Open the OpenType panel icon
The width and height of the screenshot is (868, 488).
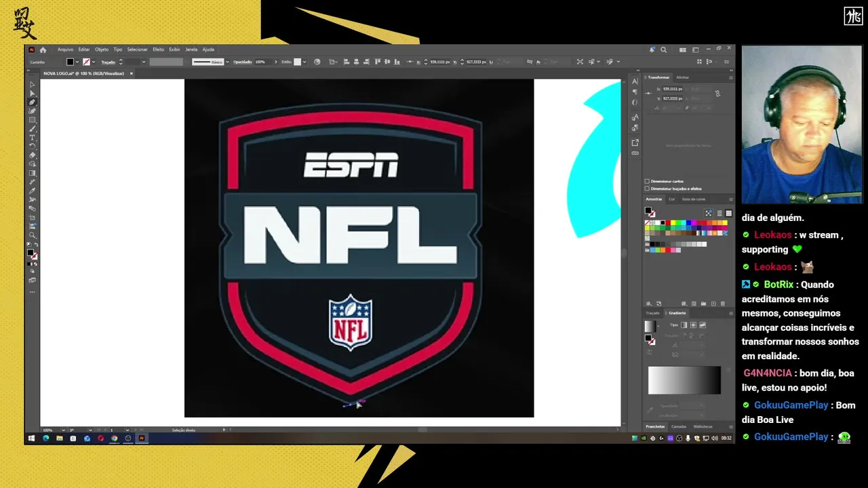(x=635, y=102)
